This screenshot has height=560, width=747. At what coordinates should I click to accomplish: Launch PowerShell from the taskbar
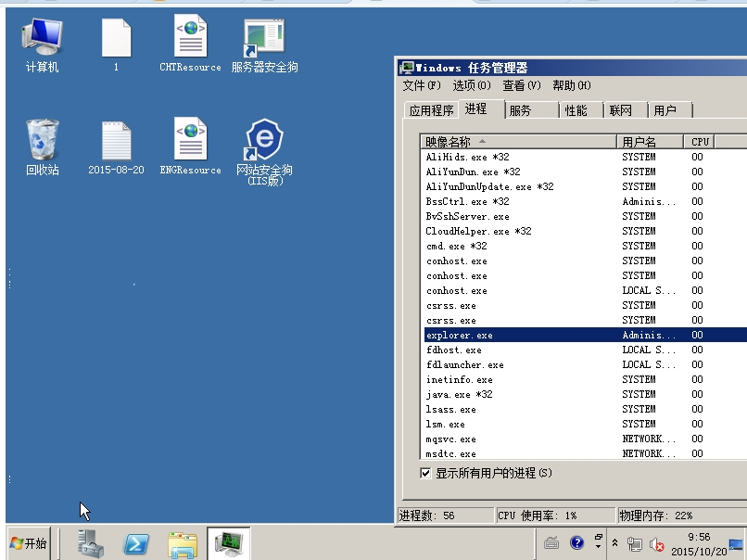[138, 543]
